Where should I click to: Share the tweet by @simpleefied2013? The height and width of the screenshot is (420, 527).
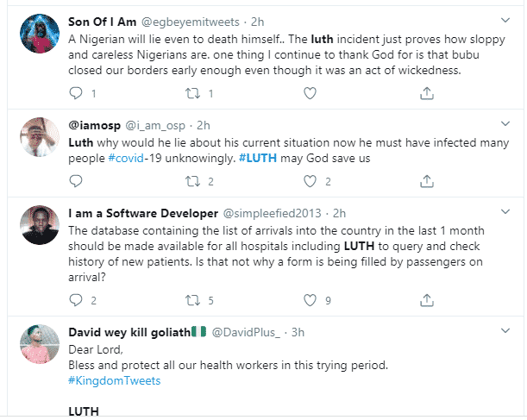click(x=426, y=299)
